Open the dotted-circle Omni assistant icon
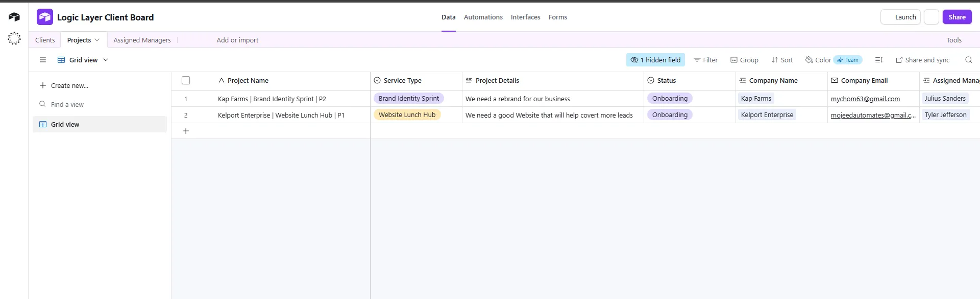The width and height of the screenshot is (980, 299). click(14, 38)
